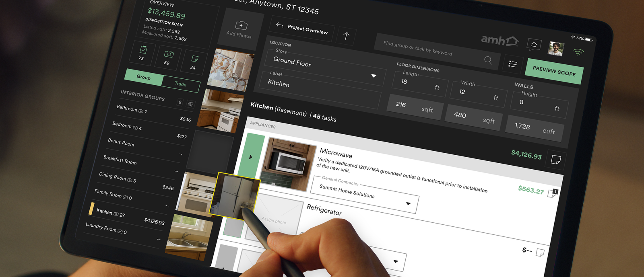
Task: Click the Kitchen total $4,126.93 in header
Action: [x=526, y=154]
